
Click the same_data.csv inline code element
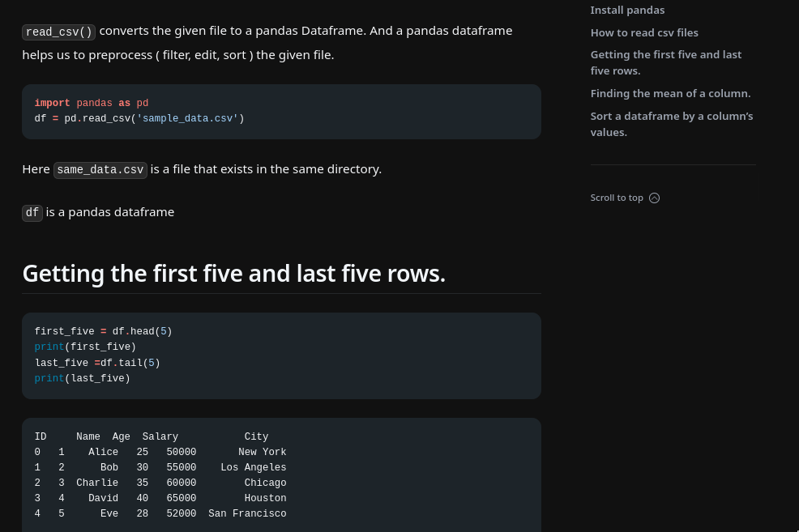coord(100,170)
